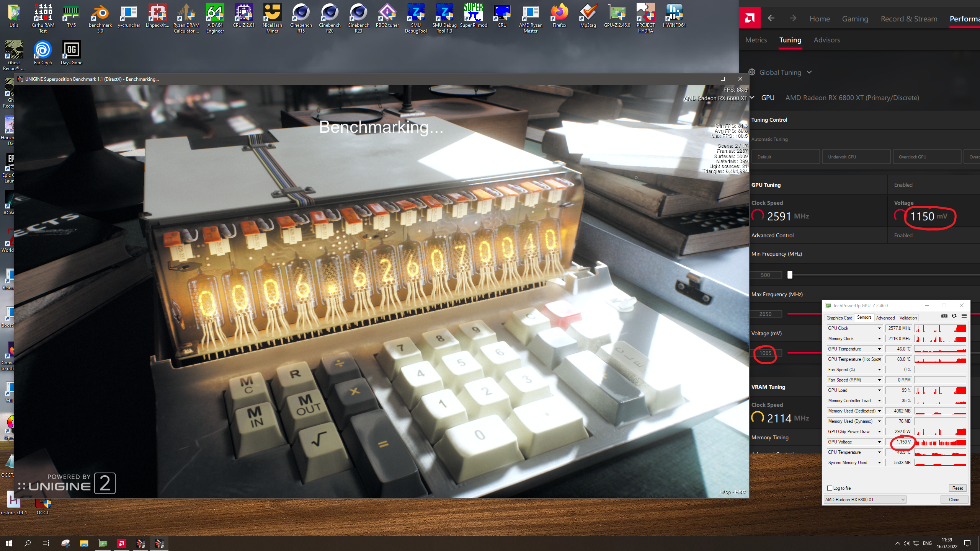Switch to the Metrics tab
Image resolution: width=980 pixels, height=551 pixels.
coord(756,40)
